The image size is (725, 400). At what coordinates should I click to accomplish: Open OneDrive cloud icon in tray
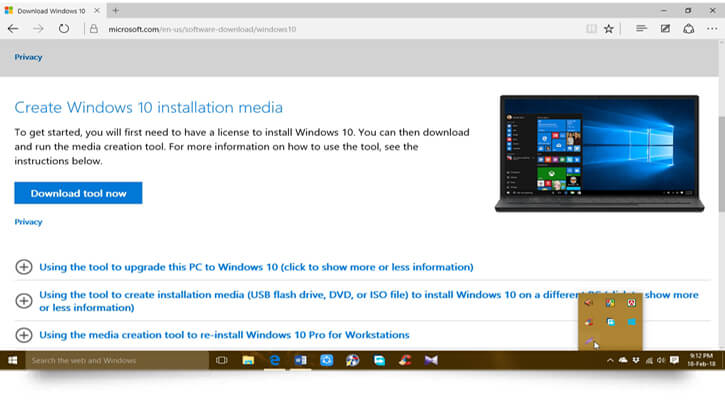623,360
